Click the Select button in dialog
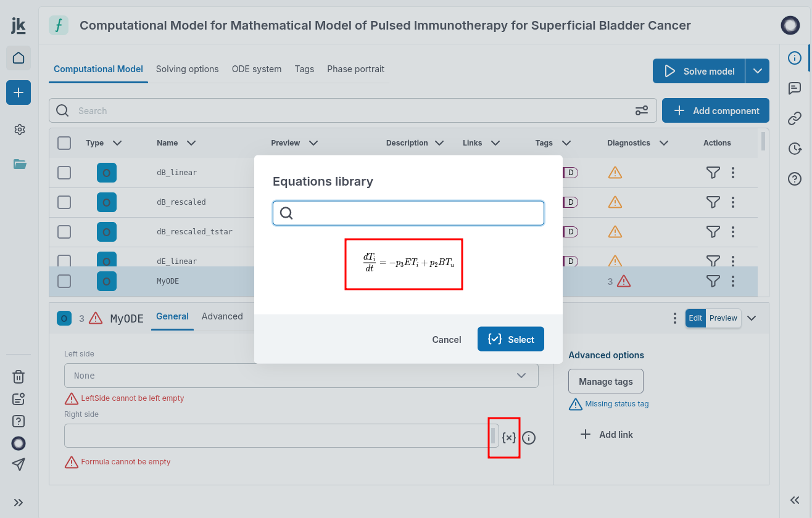The image size is (812, 518). coord(511,339)
